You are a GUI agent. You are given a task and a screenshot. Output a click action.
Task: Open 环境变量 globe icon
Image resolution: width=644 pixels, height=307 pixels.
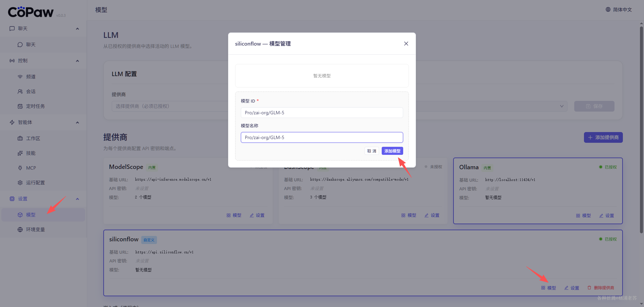click(20, 230)
